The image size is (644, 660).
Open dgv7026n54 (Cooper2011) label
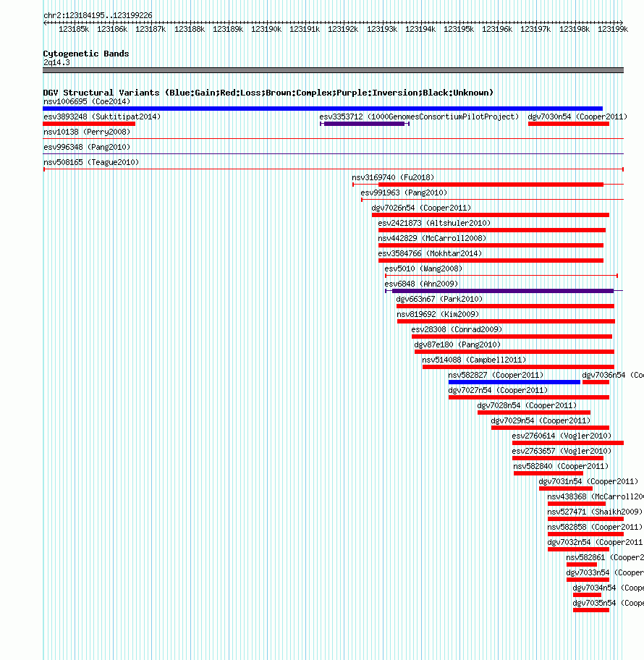(421, 208)
